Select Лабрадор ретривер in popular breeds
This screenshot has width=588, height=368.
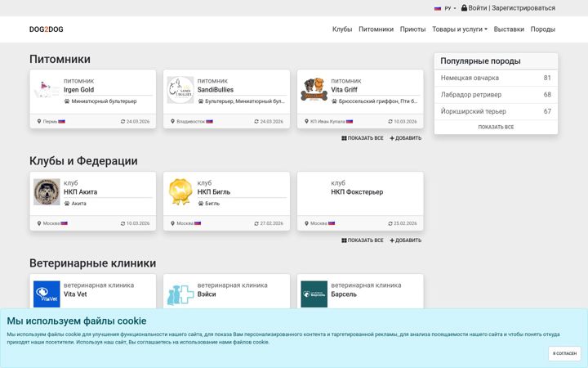pyautogui.click(x=496, y=95)
